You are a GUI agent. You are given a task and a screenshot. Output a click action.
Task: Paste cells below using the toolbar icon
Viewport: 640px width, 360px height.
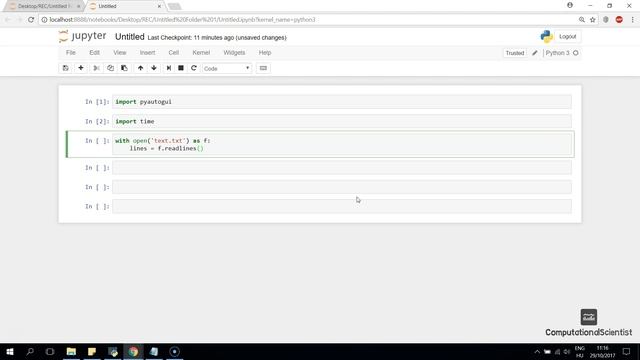[124, 68]
